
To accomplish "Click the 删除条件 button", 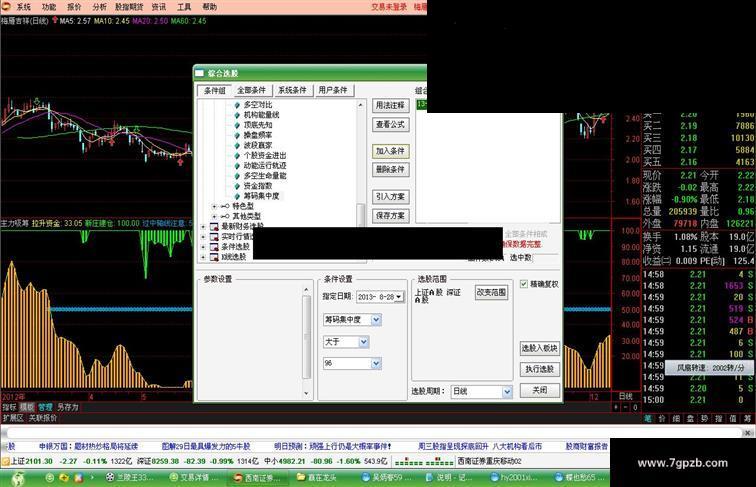I will tap(391, 169).
